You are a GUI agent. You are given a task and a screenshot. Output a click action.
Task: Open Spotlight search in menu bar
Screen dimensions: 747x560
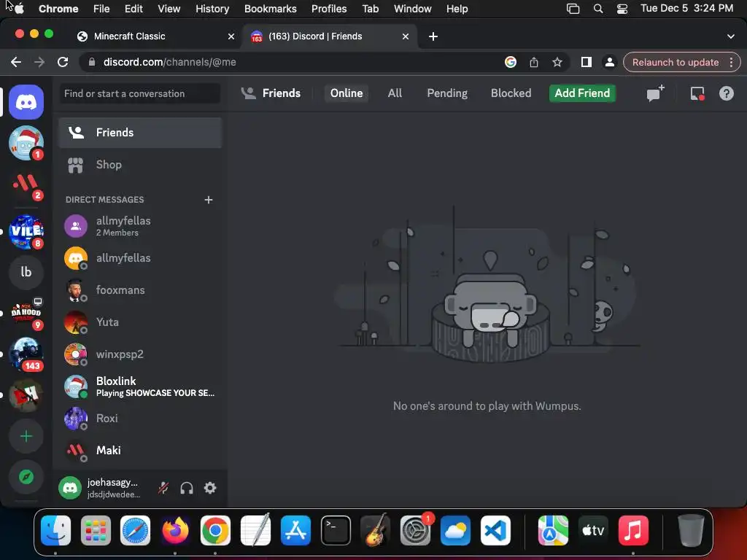pyautogui.click(x=598, y=9)
